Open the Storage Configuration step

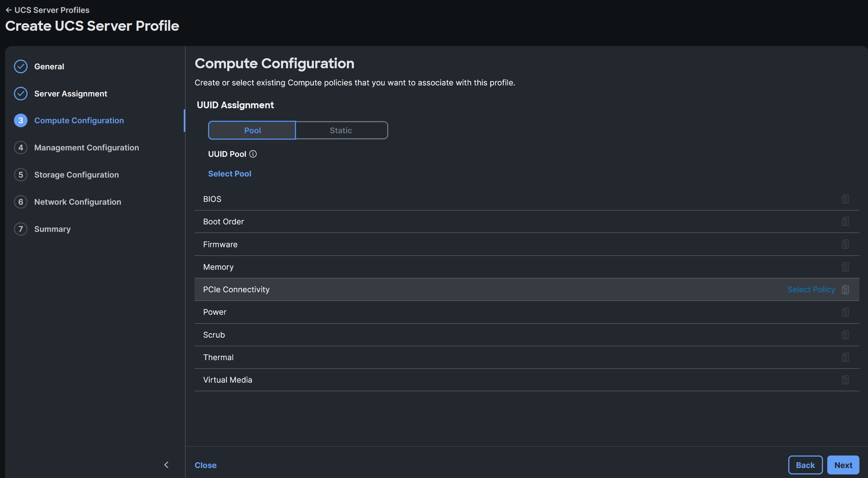[76, 175]
